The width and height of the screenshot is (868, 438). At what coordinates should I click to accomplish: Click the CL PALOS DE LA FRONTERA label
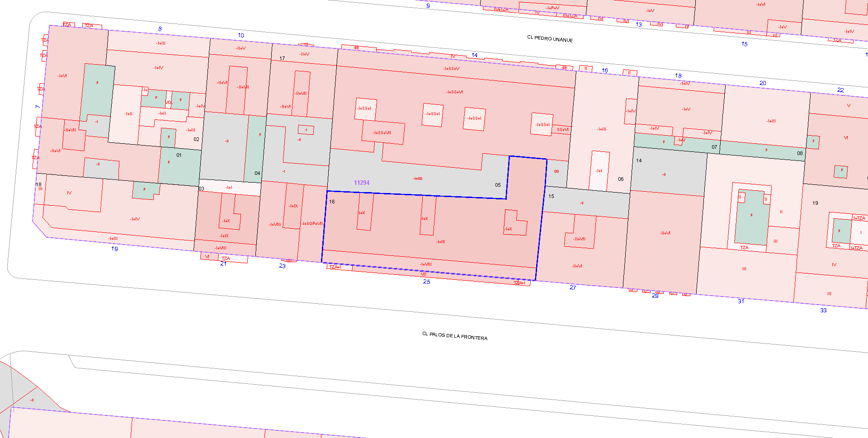pos(454,336)
